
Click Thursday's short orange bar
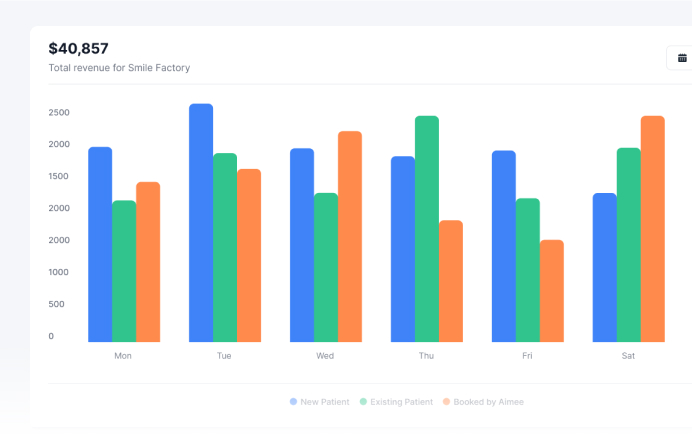tap(451, 281)
